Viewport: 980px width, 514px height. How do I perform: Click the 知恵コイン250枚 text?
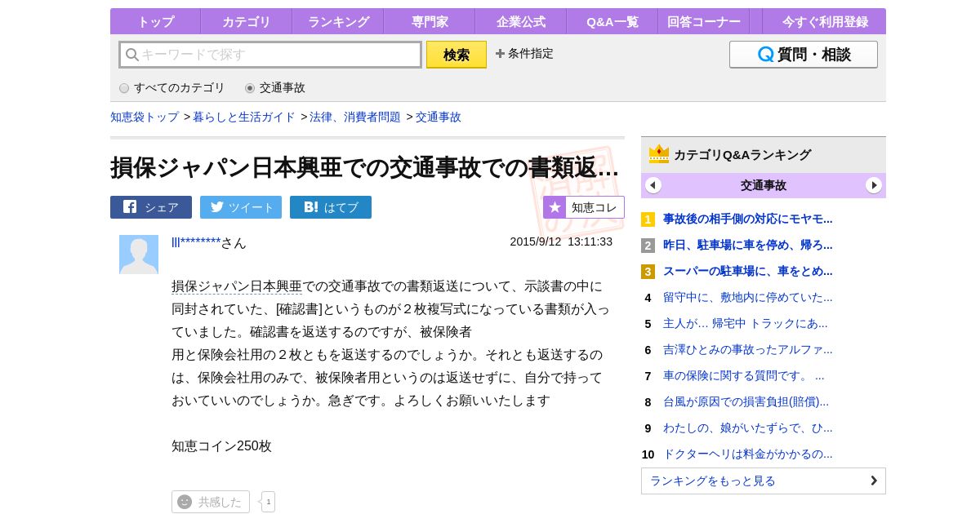click(x=221, y=446)
